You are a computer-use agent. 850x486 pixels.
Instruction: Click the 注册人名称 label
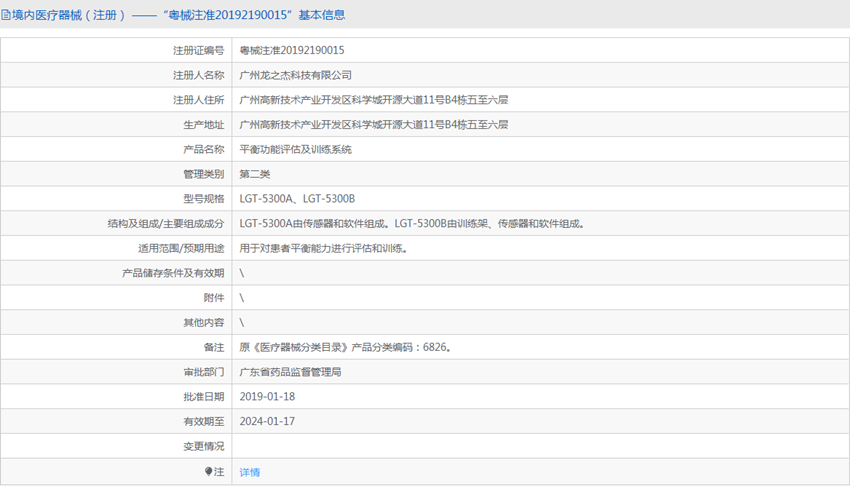[x=198, y=75]
